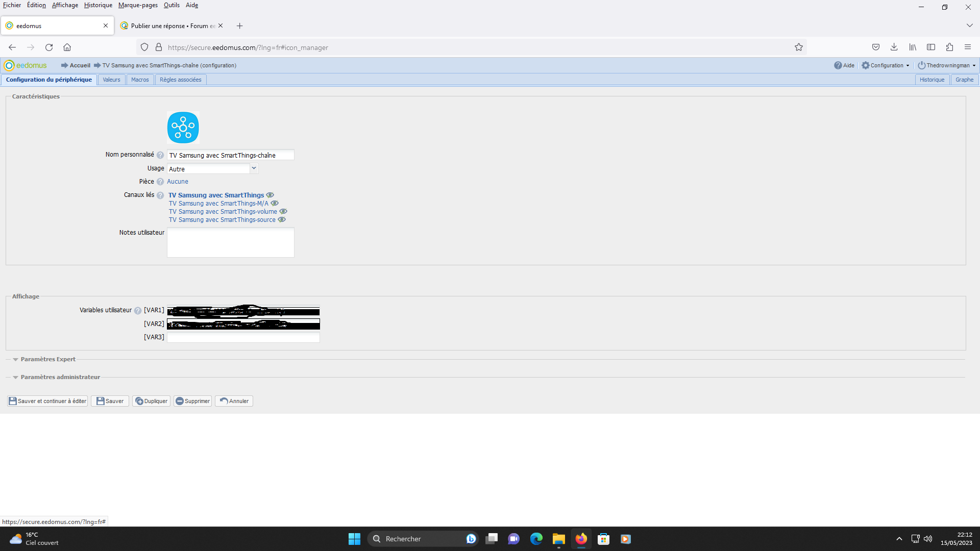The image size is (980, 551).
Task: Click Sauver et continuer à éditer button
Action: pos(47,401)
